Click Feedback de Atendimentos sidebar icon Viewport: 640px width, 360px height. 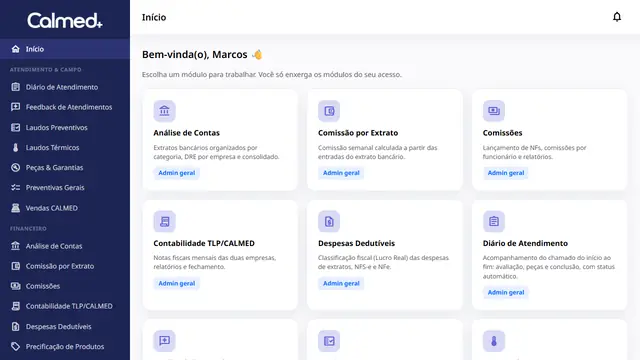[16, 107]
